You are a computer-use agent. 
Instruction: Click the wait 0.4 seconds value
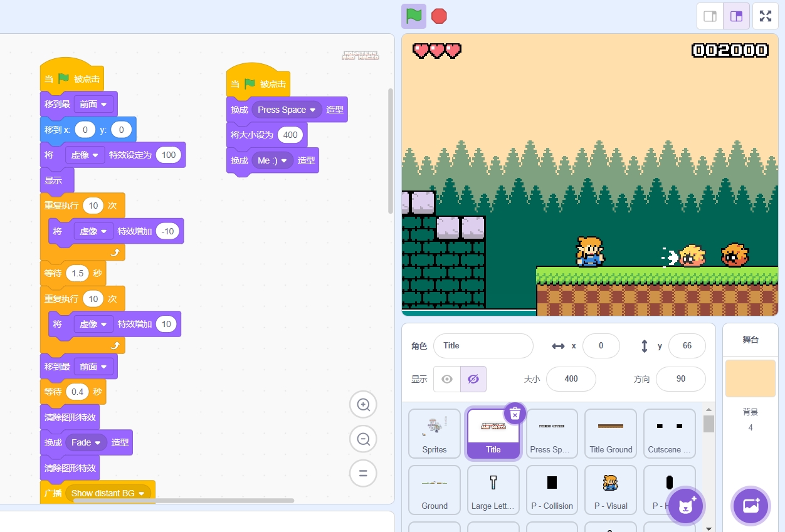(x=78, y=392)
